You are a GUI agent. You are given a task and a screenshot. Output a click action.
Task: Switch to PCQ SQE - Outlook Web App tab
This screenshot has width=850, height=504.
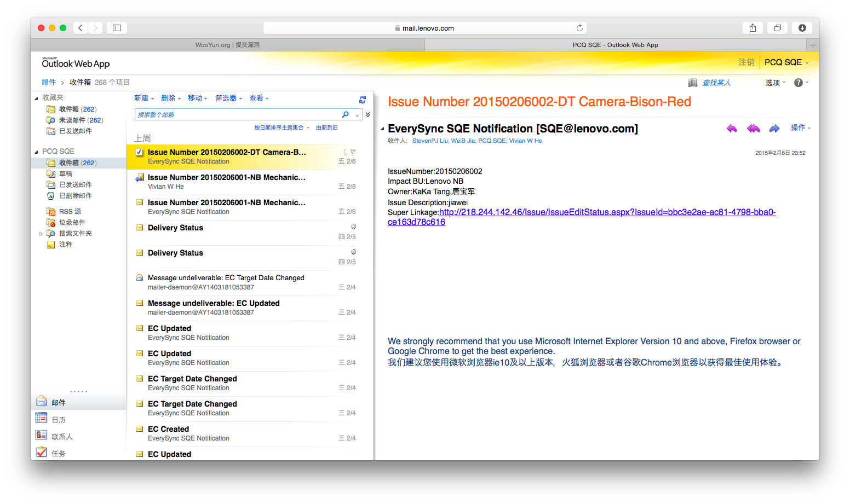[x=616, y=45]
